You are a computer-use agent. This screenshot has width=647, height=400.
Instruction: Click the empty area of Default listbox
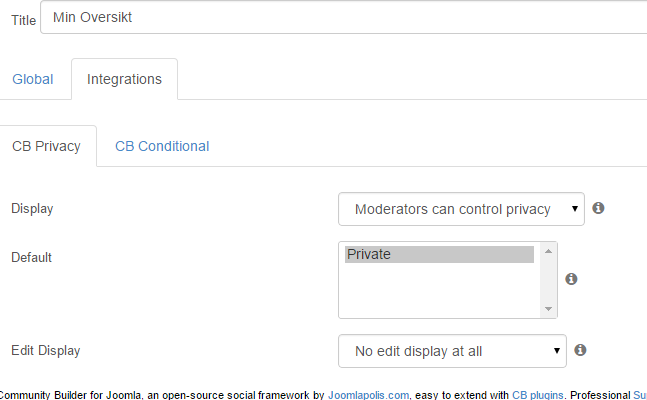pyautogui.click(x=439, y=291)
